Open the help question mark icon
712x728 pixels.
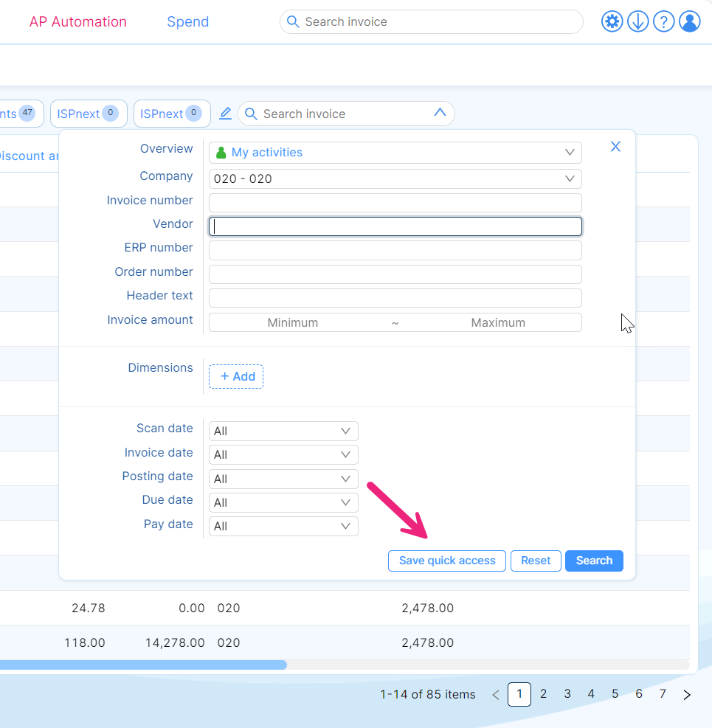pos(664,21)
